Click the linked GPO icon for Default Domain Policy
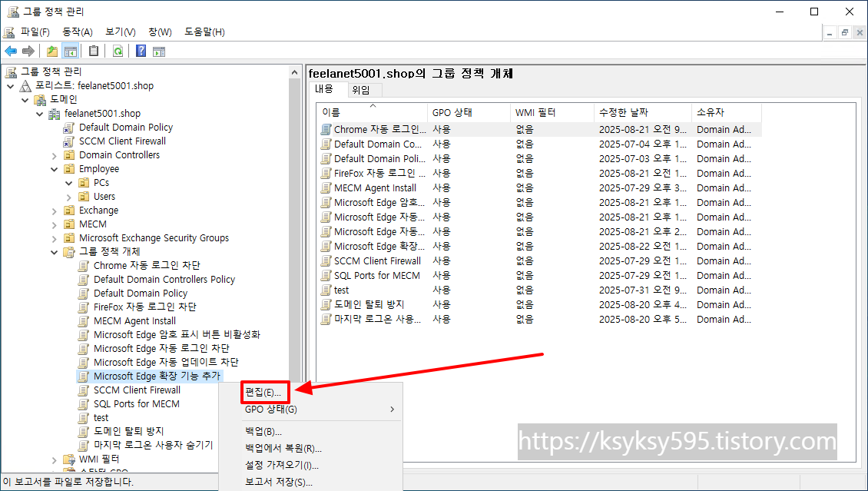 click(69, 128)
